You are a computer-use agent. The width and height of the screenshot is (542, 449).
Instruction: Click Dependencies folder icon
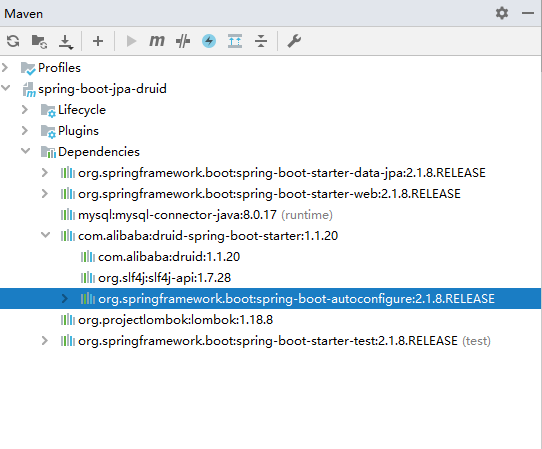click(x=48, y=152)
